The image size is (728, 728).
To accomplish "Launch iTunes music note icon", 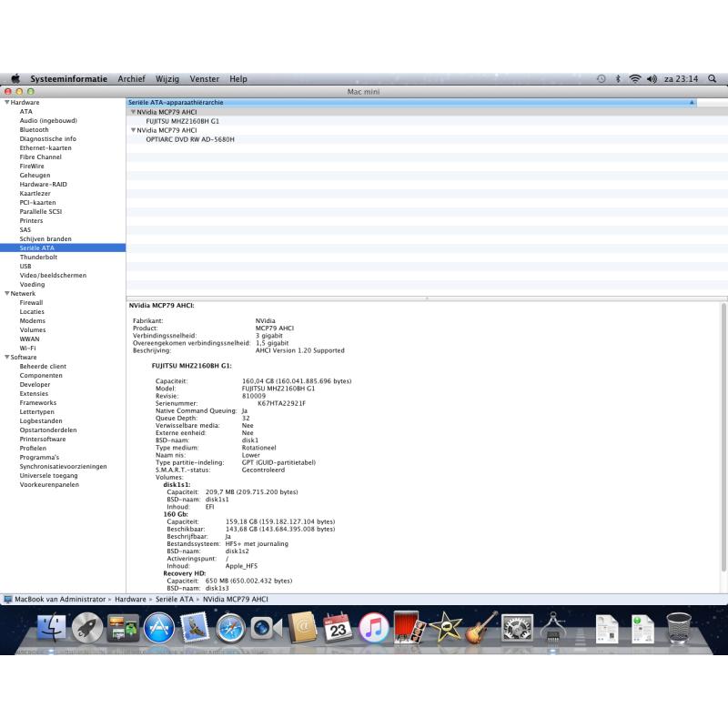I will click(374, 627).
